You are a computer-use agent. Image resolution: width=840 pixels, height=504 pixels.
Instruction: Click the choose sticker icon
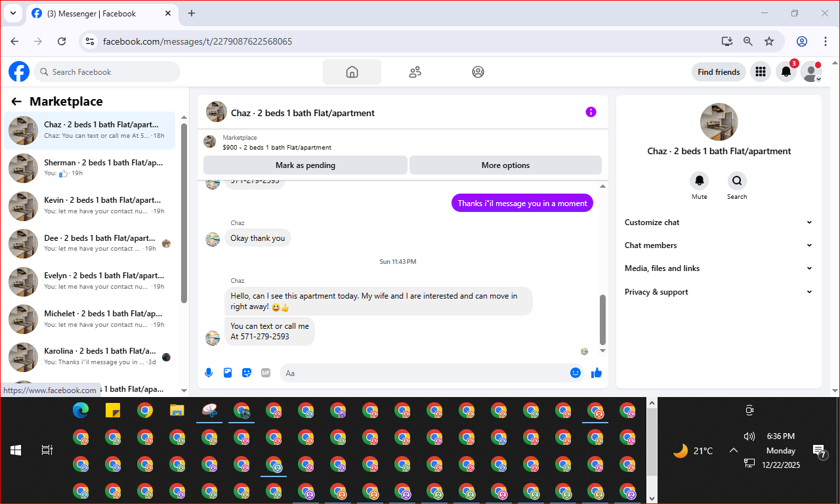247,373
